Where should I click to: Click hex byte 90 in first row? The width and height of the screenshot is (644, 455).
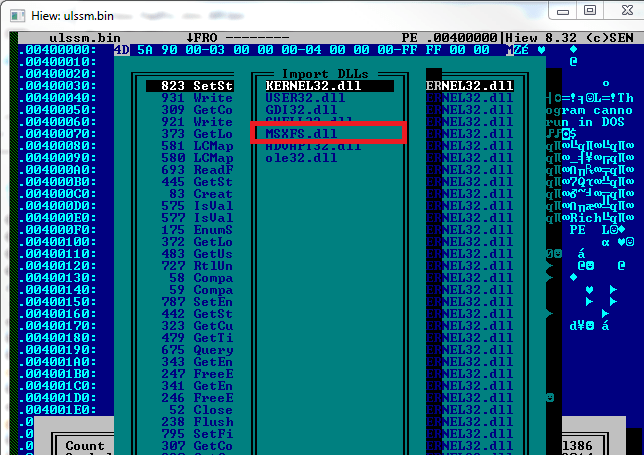pos(169,50)
